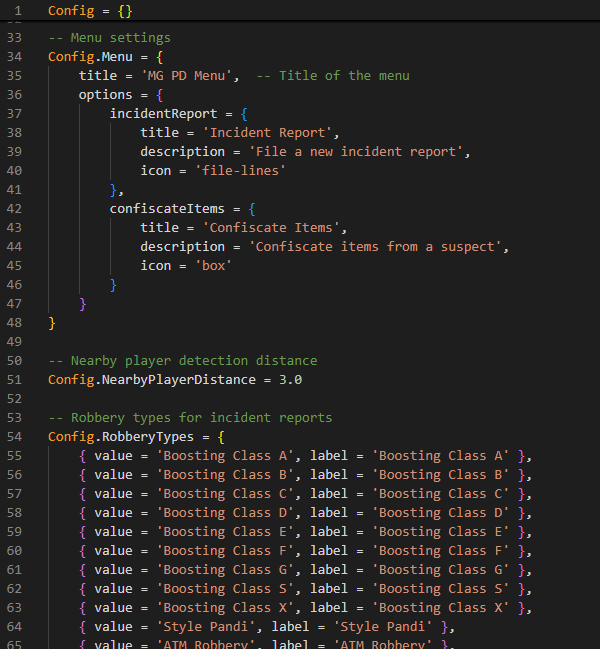Click the value string 'Boosting Class C'

(225, 494)
